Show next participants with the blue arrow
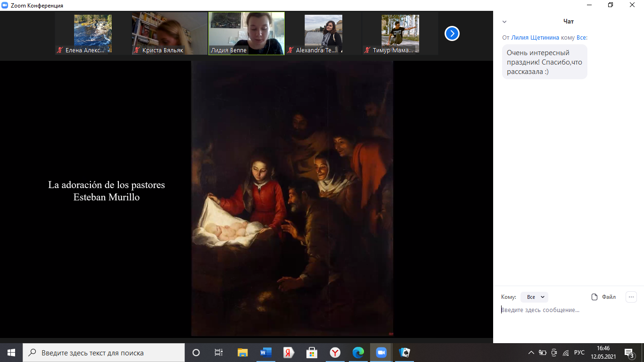 point(452,33)
